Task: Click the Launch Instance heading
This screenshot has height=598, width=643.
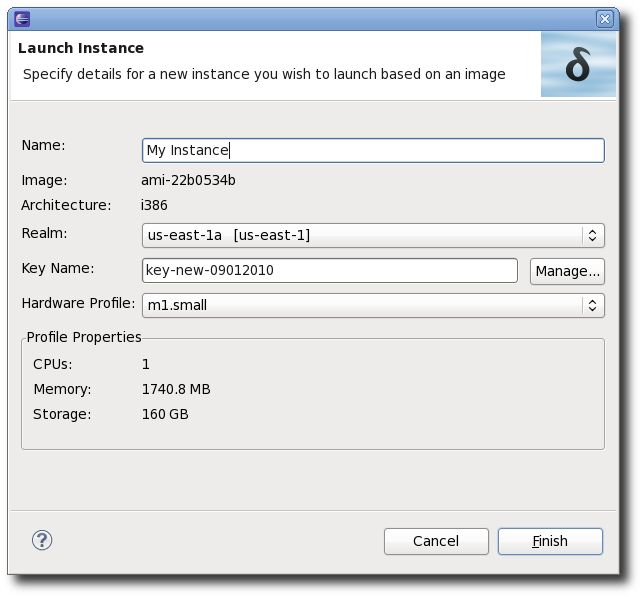Action: click(81, 48)
